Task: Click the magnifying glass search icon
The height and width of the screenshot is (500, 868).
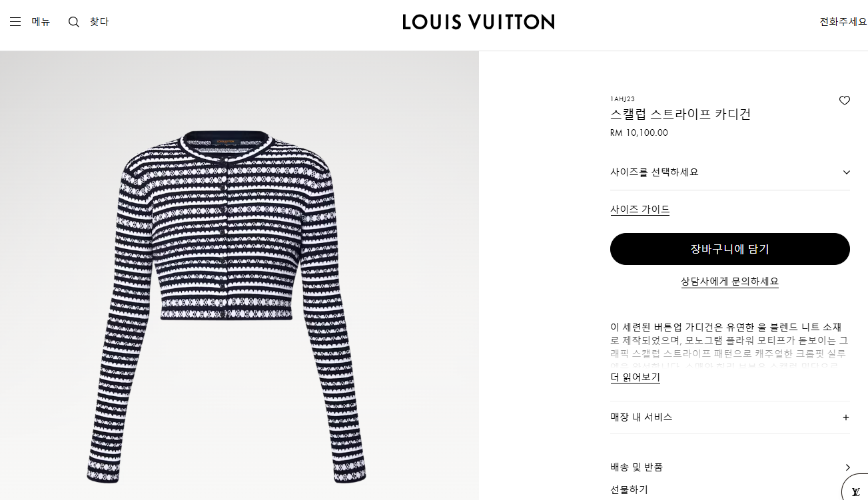Action: coord(74,22)
